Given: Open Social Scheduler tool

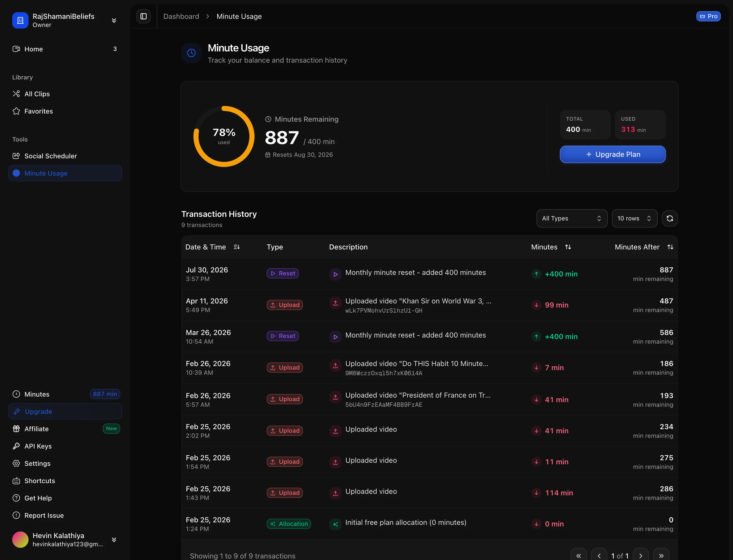Looking at the screenshot, I should 65,156.
